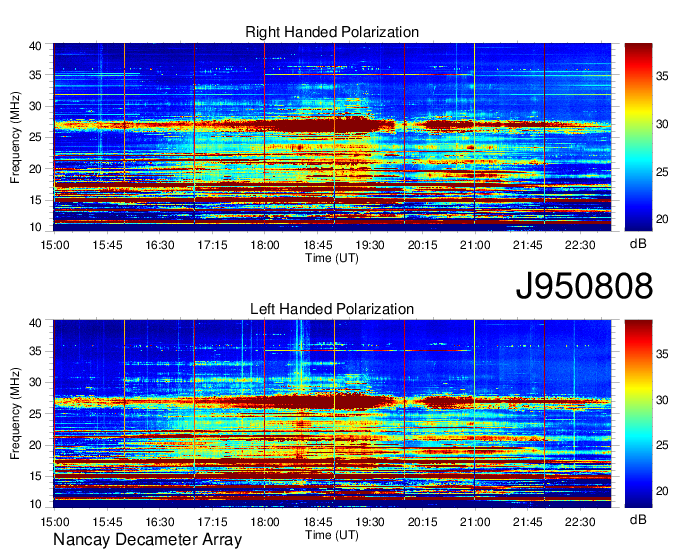Click "Time (UT)" label of Right Handed plot
Image resolution: width=680 pixels, height=552 pixels.
point(332,258)
